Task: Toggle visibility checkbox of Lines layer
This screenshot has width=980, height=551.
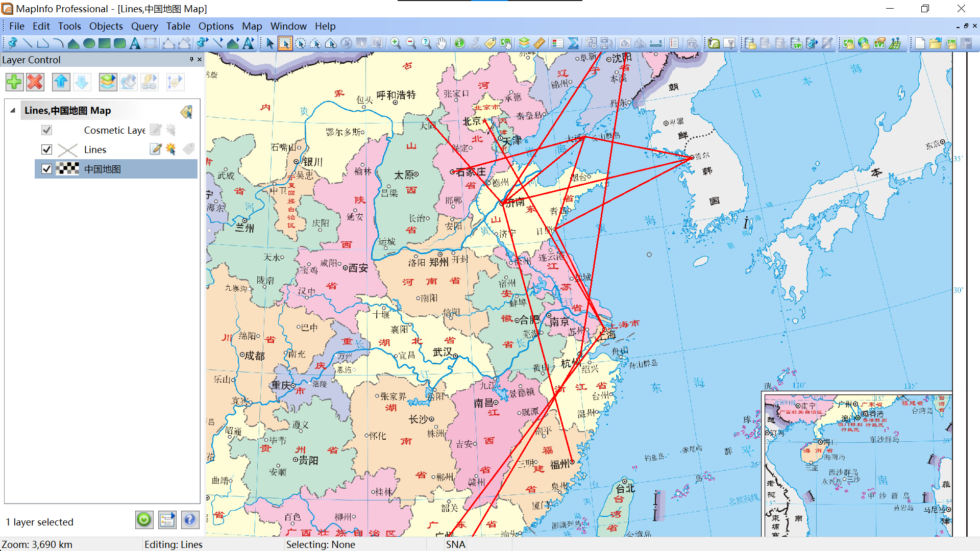Action: (46, 149)
